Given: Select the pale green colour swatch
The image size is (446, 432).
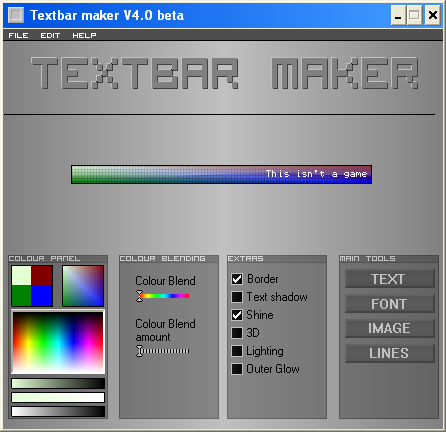Looking at the screenshot, I should 21,275.
